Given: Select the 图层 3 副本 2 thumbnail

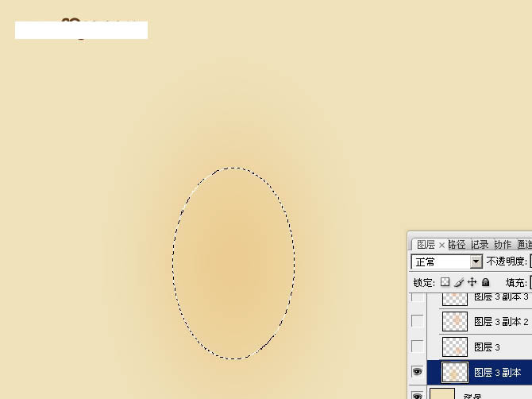Looking at the screenshot, I should (x=455, y=321).
